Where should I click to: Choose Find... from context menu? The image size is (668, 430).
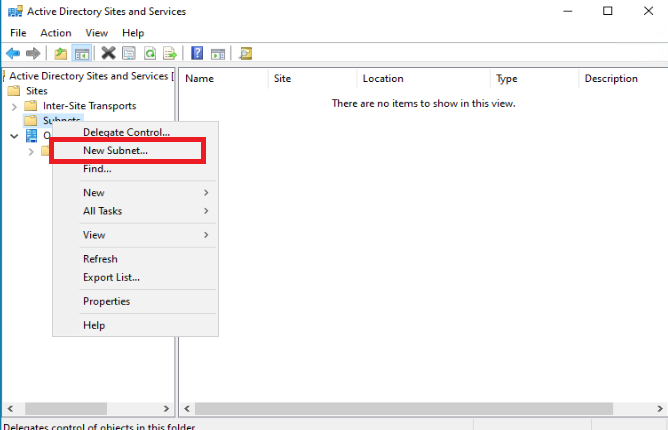98,169
